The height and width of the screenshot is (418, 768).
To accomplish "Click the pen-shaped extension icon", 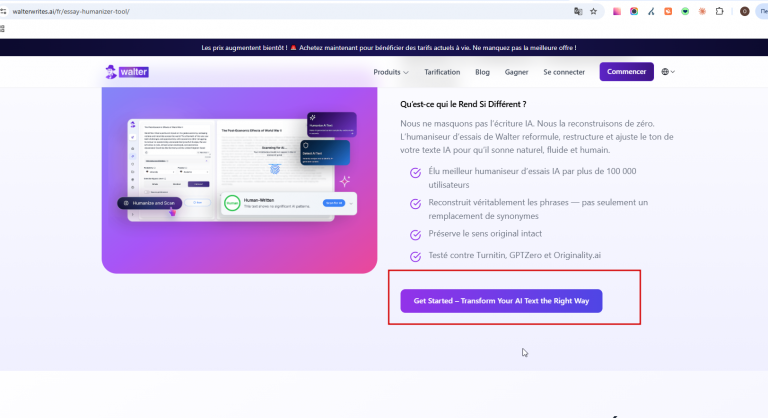I will click(651, 11).
